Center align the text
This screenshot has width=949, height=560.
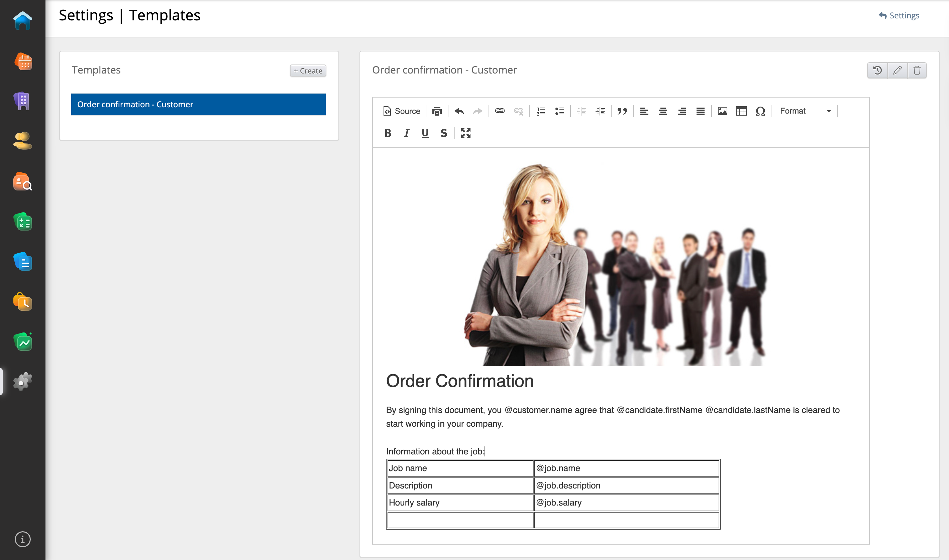coord(663,111)
